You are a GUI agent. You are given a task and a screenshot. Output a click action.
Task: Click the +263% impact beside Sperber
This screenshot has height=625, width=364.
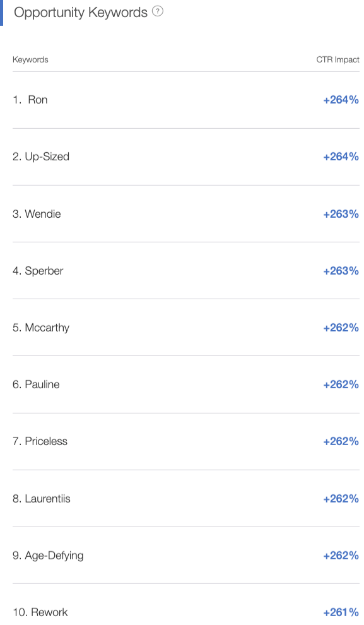(x=341, y=271)
